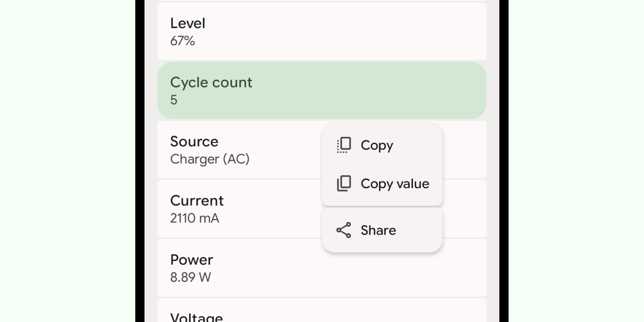
Task: Select the Current row heading
Action: click(x=197, y=200)
